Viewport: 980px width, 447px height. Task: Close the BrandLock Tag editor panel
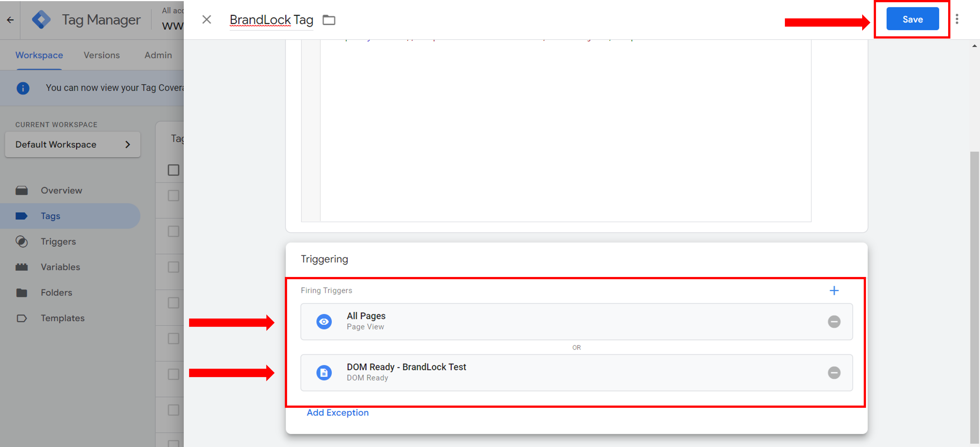(x=206, y=19)
